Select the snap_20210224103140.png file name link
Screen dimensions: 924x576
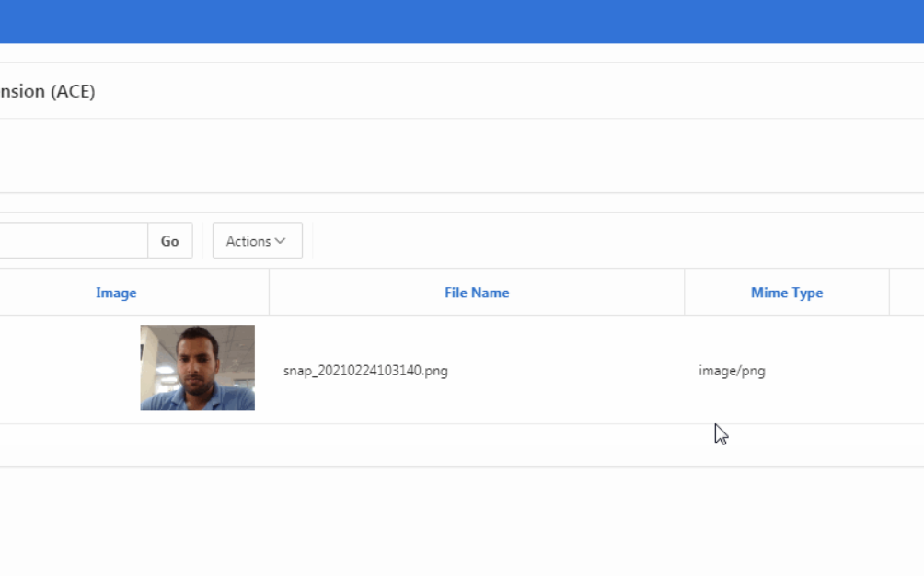(364, 370)
